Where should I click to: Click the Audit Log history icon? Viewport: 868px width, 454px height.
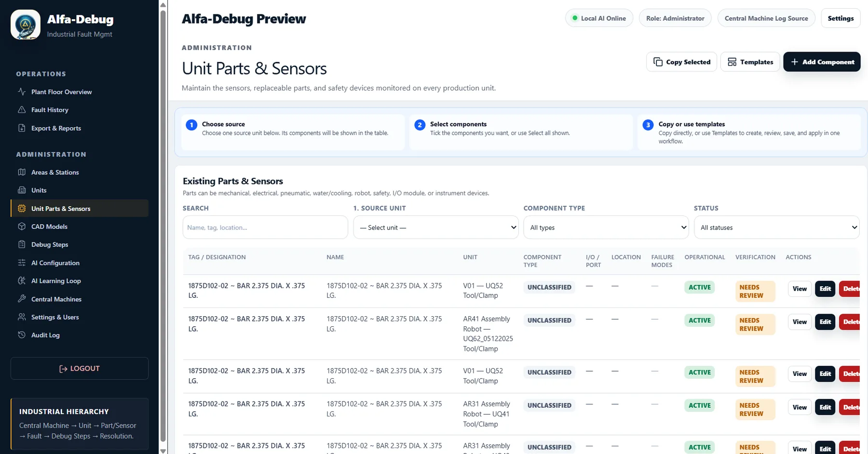click(22, 335)
